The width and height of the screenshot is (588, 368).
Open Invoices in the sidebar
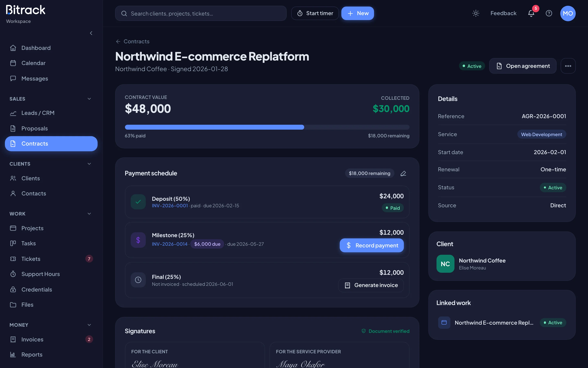[x=51, y=339]
